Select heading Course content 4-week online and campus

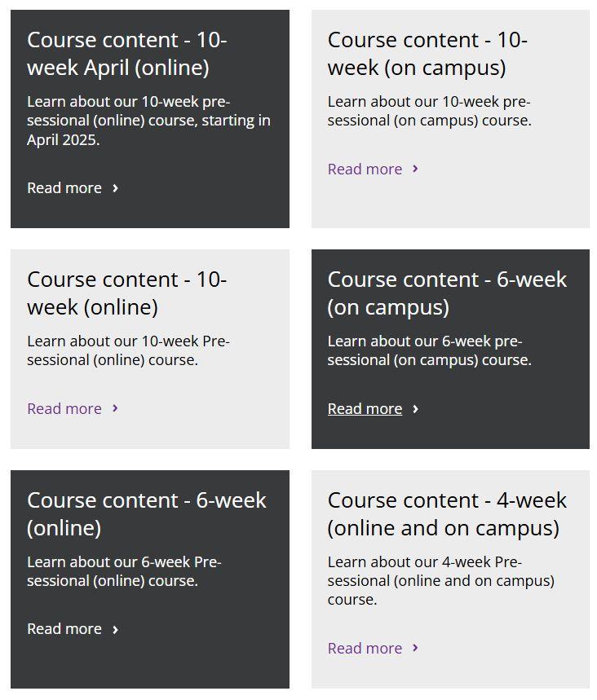(x=447, y=513)
